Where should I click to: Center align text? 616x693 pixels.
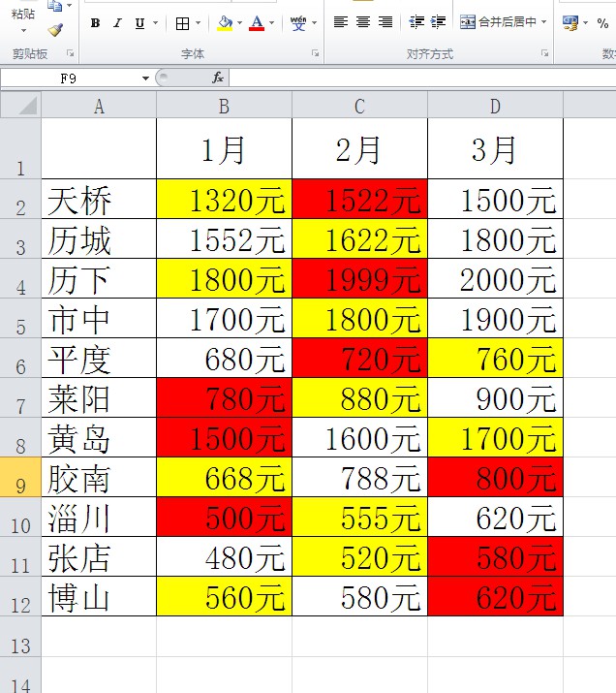point(363,22)
